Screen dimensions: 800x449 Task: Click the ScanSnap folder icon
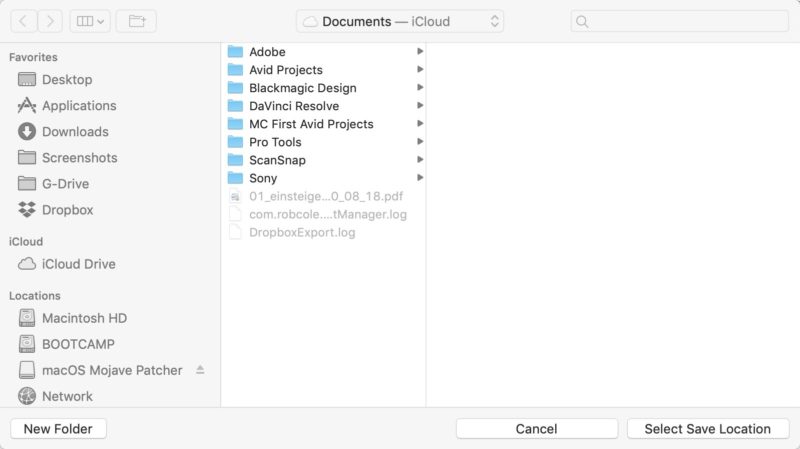(x=235, y=160)
